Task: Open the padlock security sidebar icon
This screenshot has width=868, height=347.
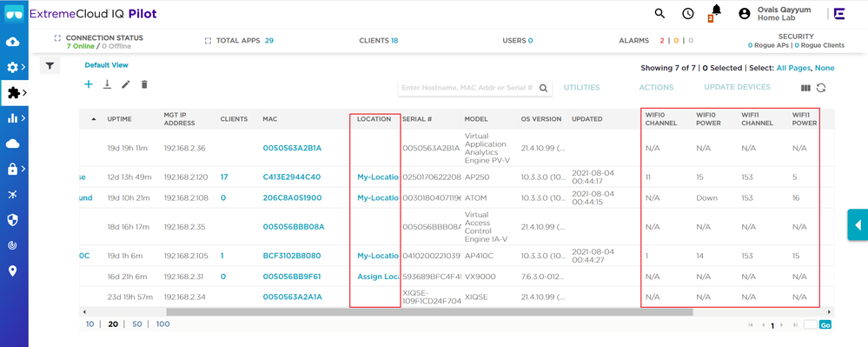Action: point(12,169)
